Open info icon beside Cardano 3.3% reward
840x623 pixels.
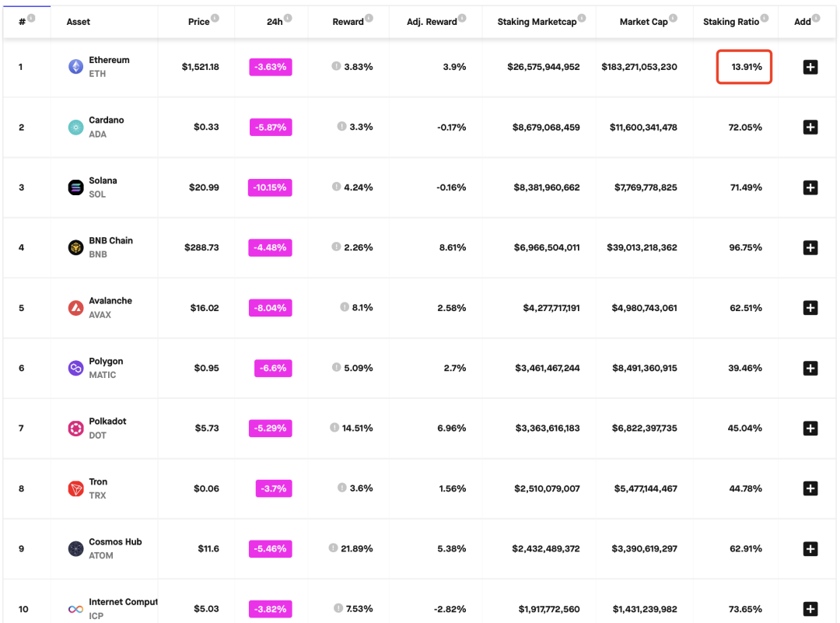click(341, 127)
